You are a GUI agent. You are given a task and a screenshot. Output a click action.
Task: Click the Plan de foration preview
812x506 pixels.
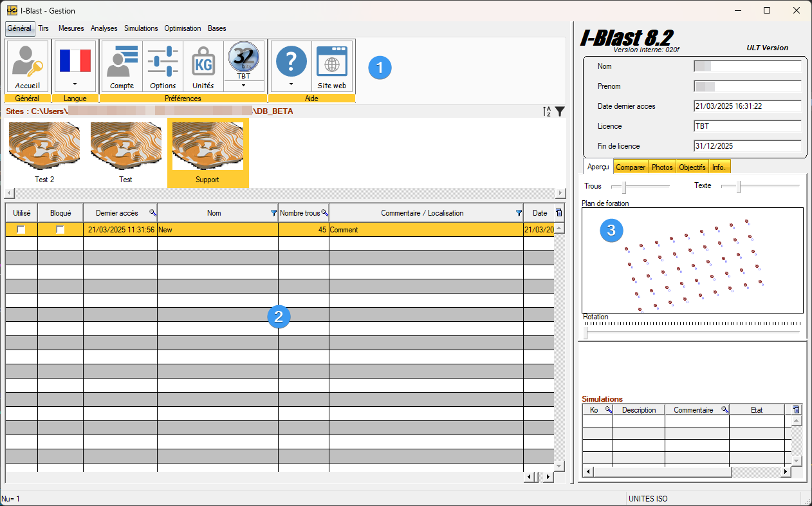click(692, 260)
